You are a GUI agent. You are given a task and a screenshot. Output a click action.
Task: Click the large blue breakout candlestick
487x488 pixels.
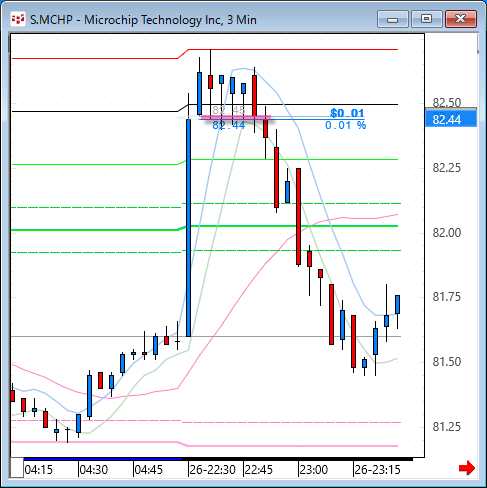coord(189,228)
